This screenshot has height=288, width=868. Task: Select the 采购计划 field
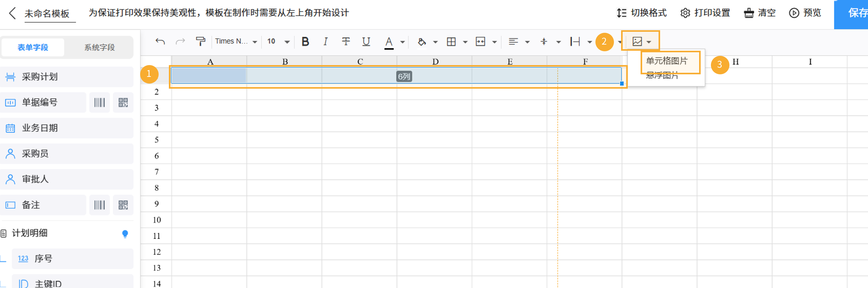pos(67,77)
